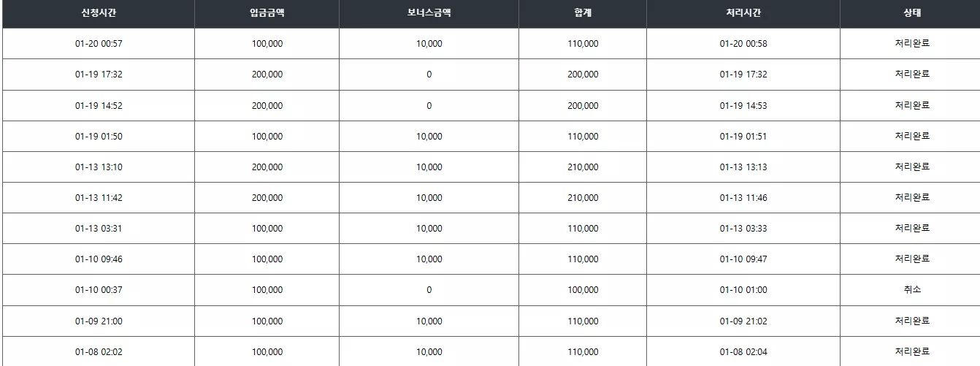The height and width of the screenshot is (366, 980).
Task: Click the 입금금액 column header
Action: tap(267, 13)
